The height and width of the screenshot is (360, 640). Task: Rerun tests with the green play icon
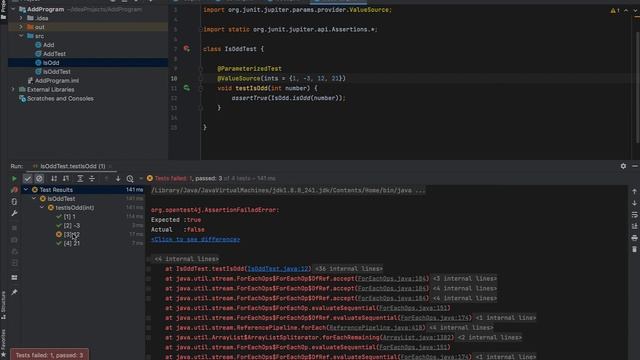[14, 179]
